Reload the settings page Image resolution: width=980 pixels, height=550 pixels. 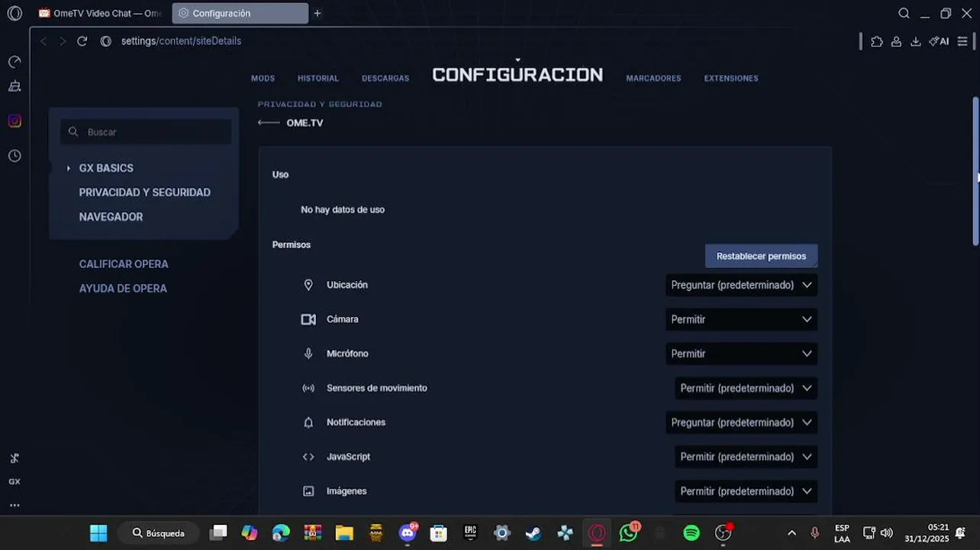tap(82, 41)
